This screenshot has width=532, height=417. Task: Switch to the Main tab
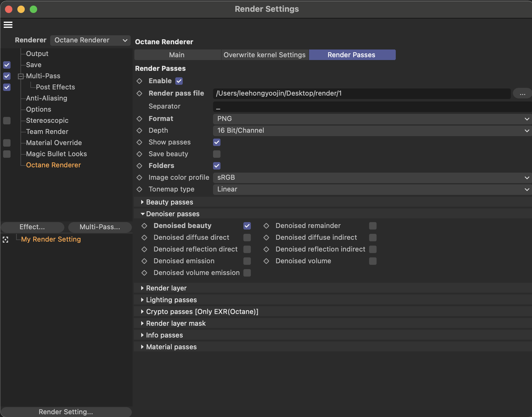pos(178,55)
